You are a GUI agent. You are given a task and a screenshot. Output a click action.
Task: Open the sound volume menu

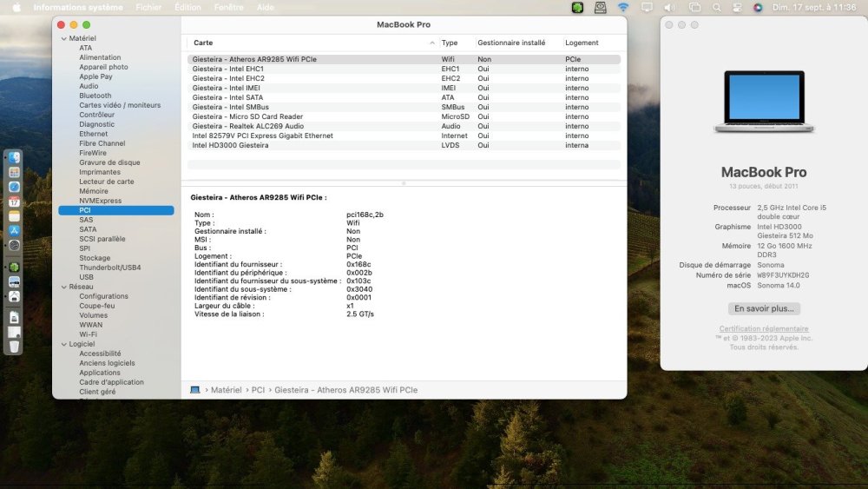(x=669, y=7)
